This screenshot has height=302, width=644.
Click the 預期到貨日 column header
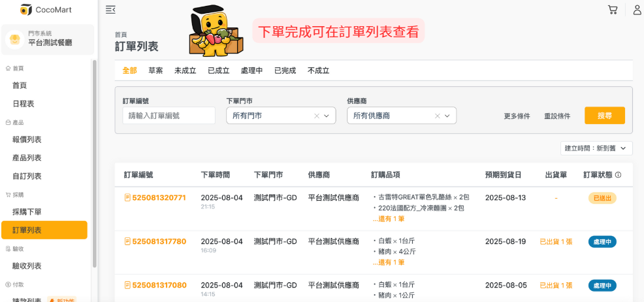pyautogui.click(x=503, y=175)
